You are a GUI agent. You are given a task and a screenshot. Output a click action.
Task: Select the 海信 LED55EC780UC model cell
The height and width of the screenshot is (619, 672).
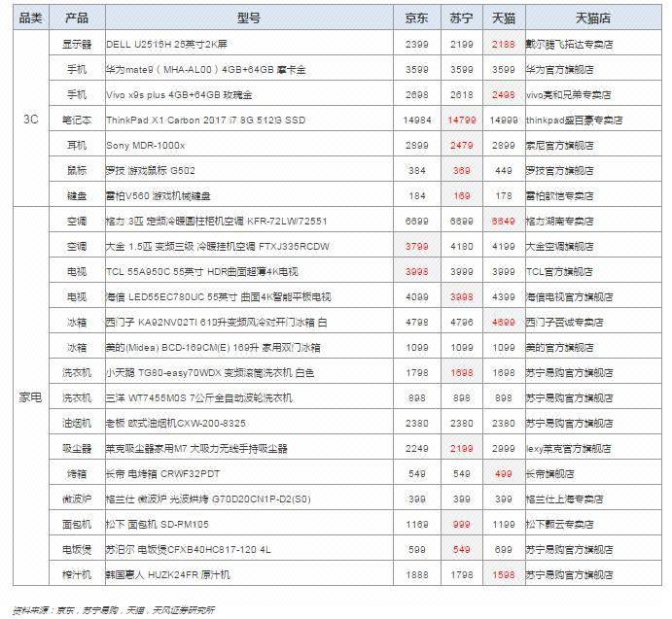pos(249,296)
